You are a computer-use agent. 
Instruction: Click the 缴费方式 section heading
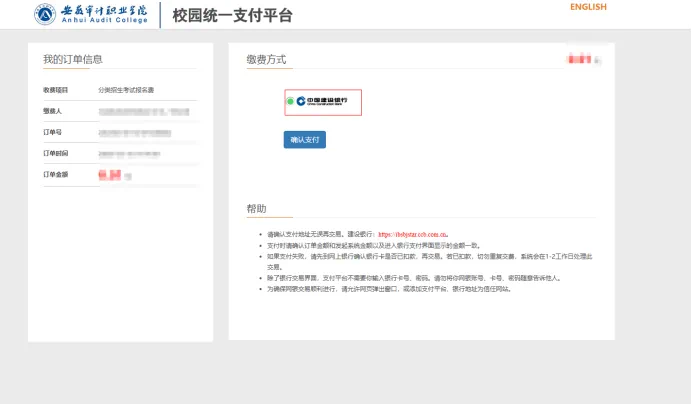(266, 59)
